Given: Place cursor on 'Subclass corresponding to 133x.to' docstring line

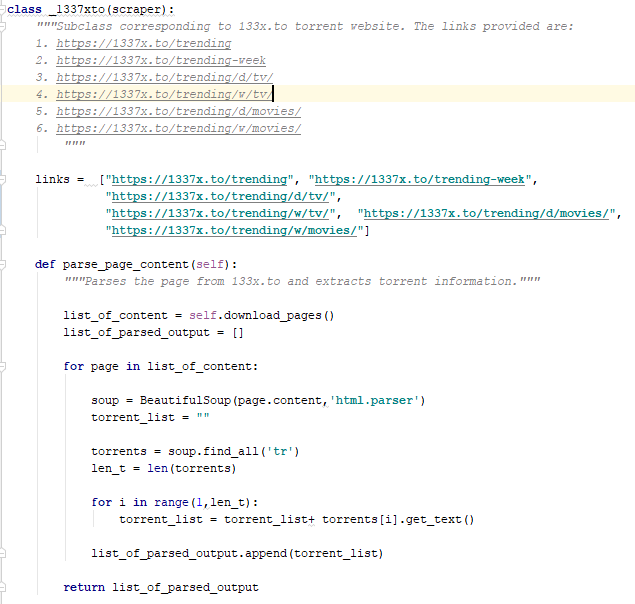Looking at the screenshot, I should click(x=305, y=26).
